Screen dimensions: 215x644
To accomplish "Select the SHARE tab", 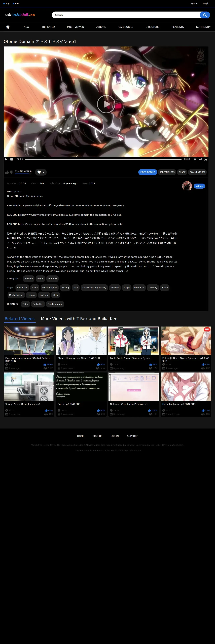I will 182,172.
